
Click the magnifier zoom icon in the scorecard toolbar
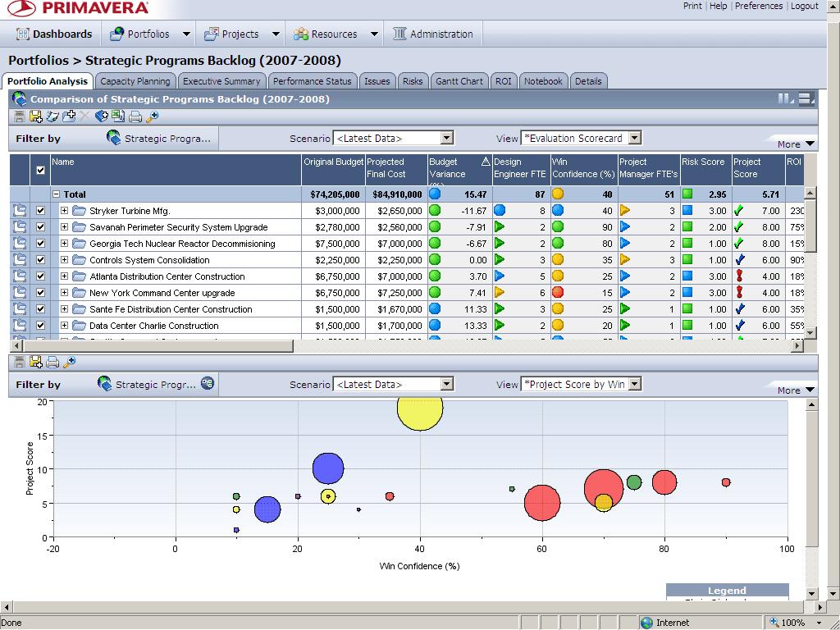click(152, 116)
